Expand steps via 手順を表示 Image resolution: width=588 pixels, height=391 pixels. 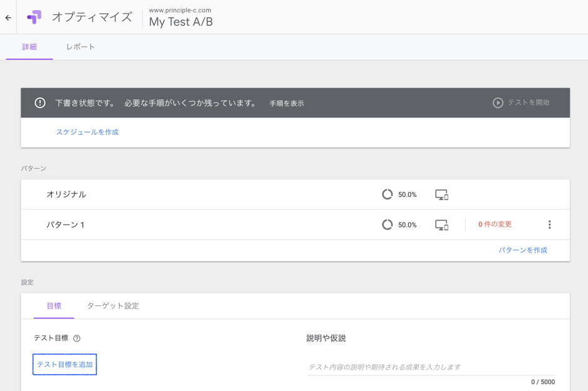[x=287, y=103]
